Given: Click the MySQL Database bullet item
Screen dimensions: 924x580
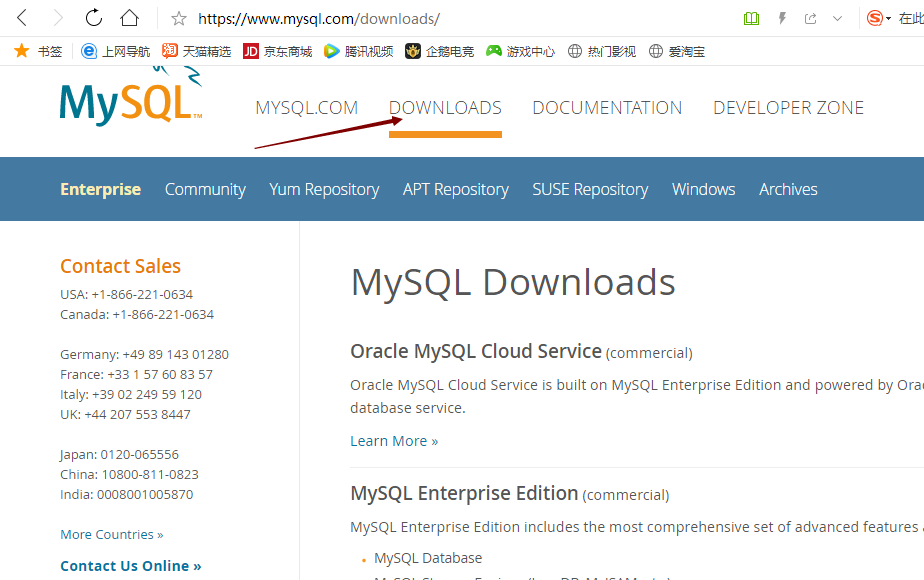Looking at the screenshot, I should [428, 558].
